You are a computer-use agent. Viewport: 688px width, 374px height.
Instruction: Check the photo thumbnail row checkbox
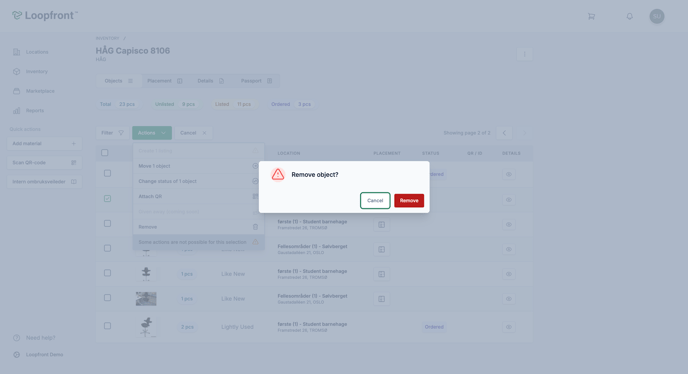(x=108, y=298)
